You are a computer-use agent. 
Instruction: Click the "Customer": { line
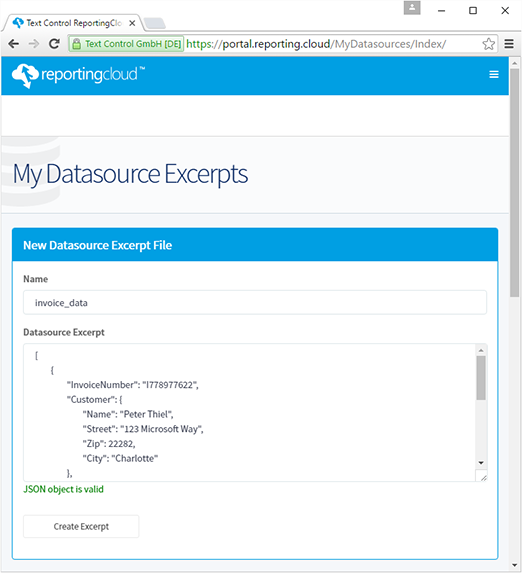coord(94,399)
